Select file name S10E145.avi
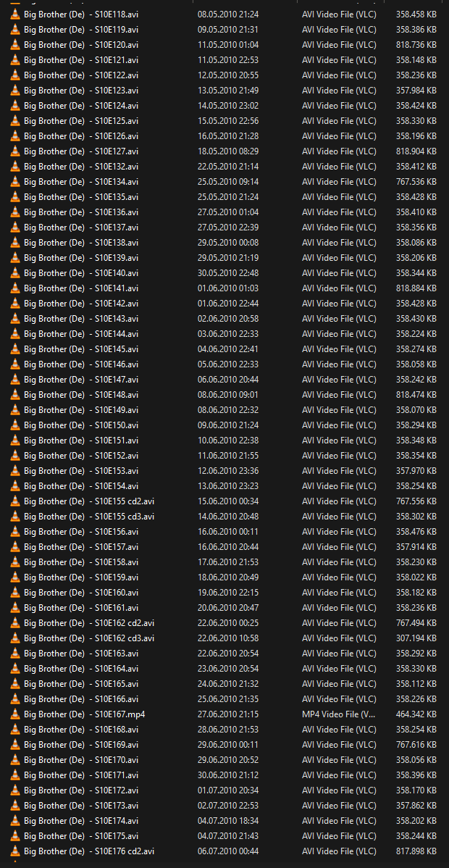Image resolution: width=449 pixels, height=868 pixels. pos(81,349)
